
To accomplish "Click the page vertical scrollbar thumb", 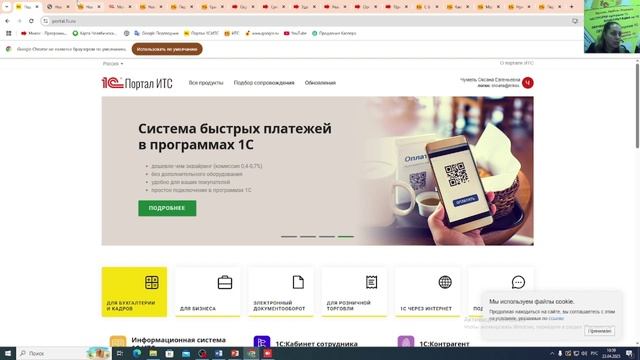I will [637, 105].
